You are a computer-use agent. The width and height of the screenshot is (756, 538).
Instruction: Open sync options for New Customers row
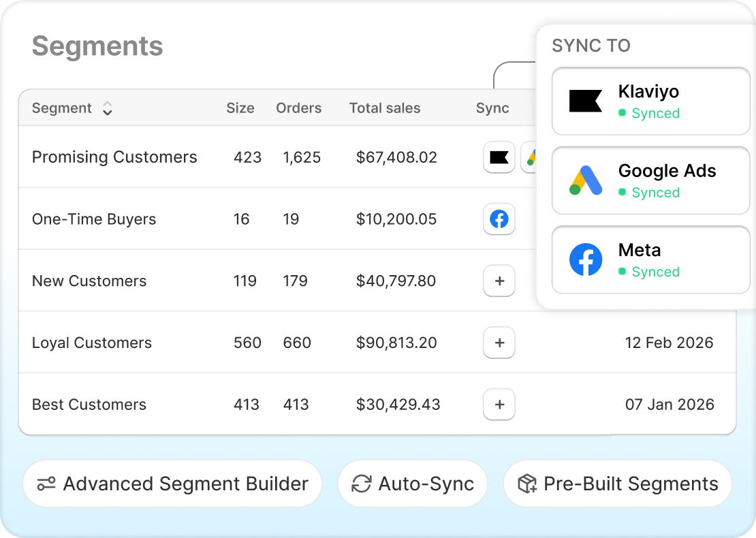[499, 281]
